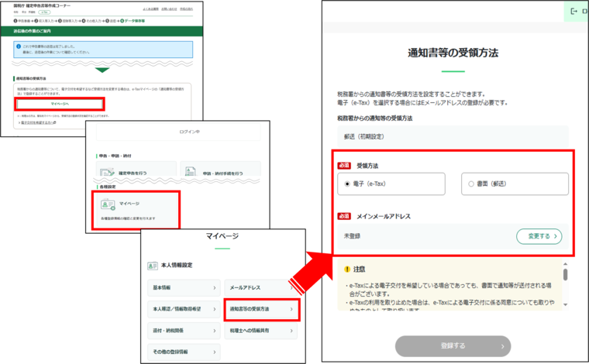Click 変更する next to the main mail address

click(x=539, y=236)
